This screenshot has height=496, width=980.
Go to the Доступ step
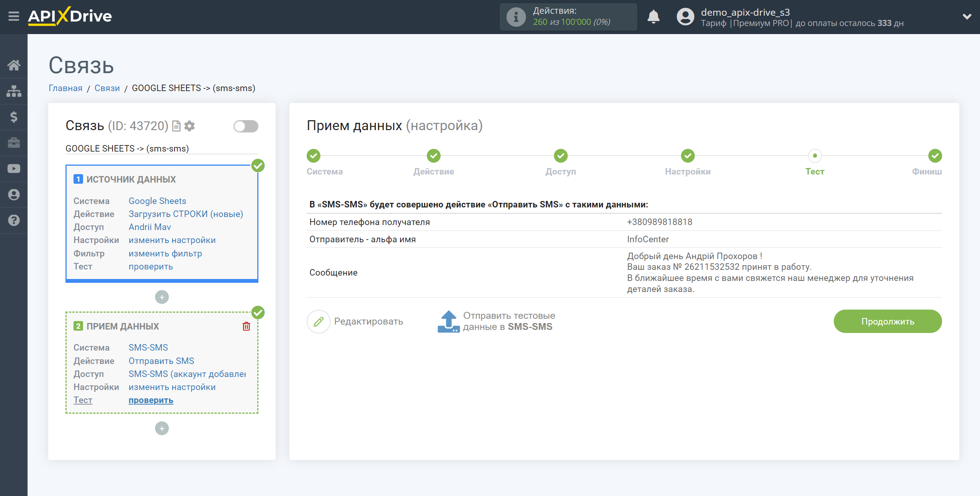(561, 156)
